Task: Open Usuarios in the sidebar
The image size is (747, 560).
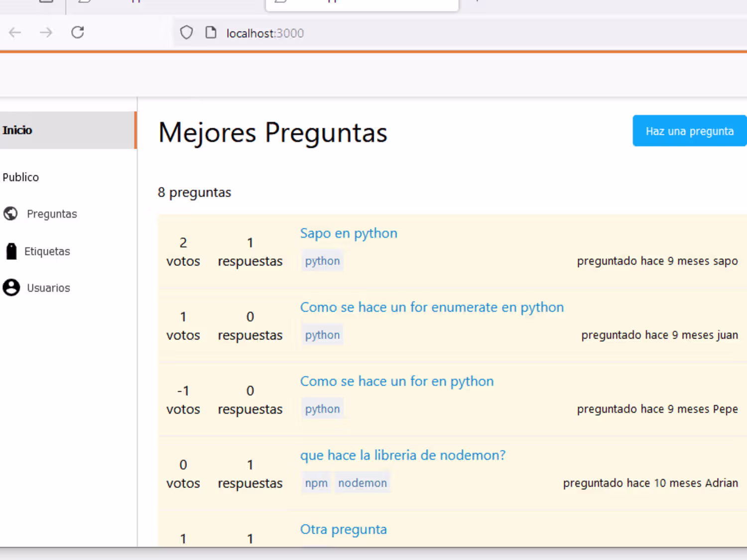Action: click(x=48, y=288)
